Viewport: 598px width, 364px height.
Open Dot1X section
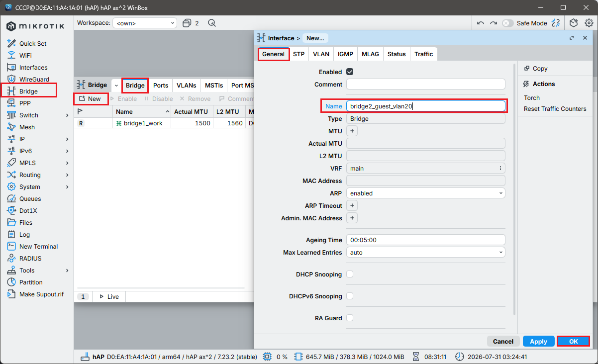tap(28, 210)
